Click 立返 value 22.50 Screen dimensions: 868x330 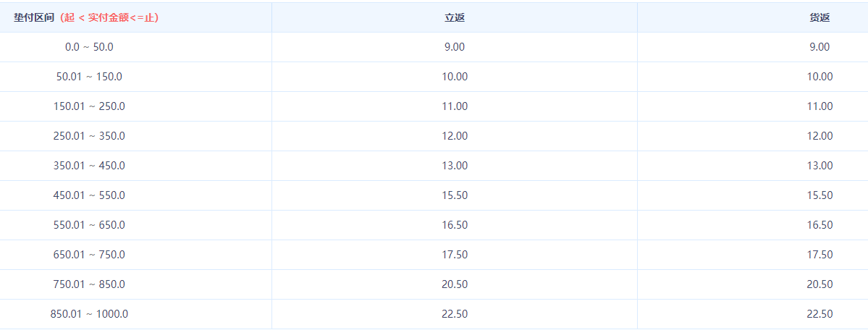coord(455,315)
